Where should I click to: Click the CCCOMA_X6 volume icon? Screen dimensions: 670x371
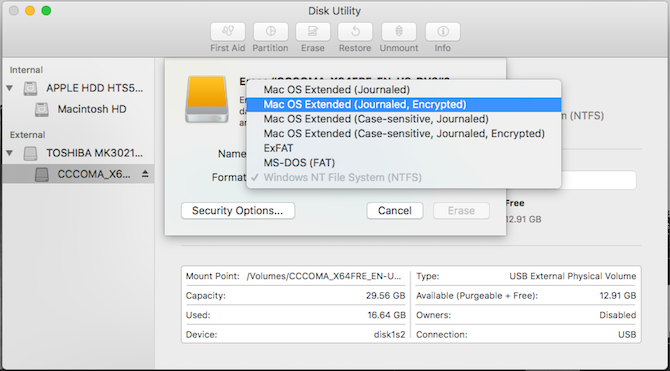pyautogui.click(x=41, y=174)
